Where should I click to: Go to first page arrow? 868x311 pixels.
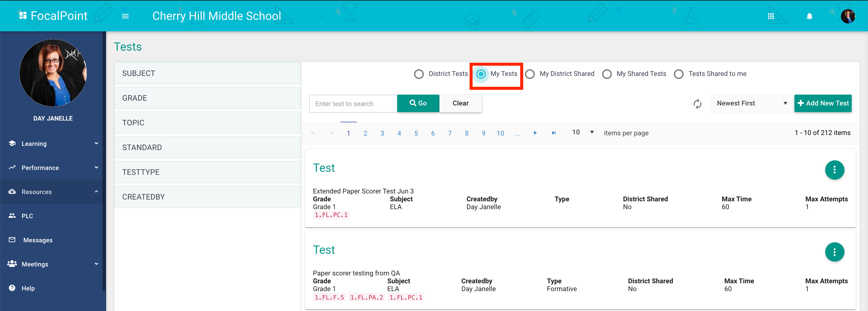point(312,133)
